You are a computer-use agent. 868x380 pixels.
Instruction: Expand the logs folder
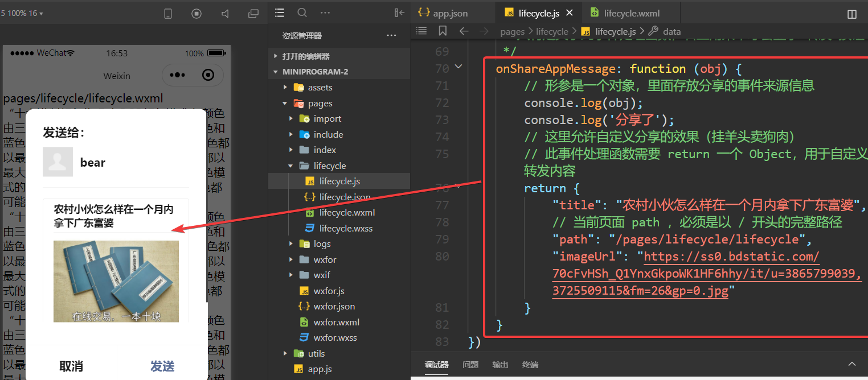(x=339, y=244)
